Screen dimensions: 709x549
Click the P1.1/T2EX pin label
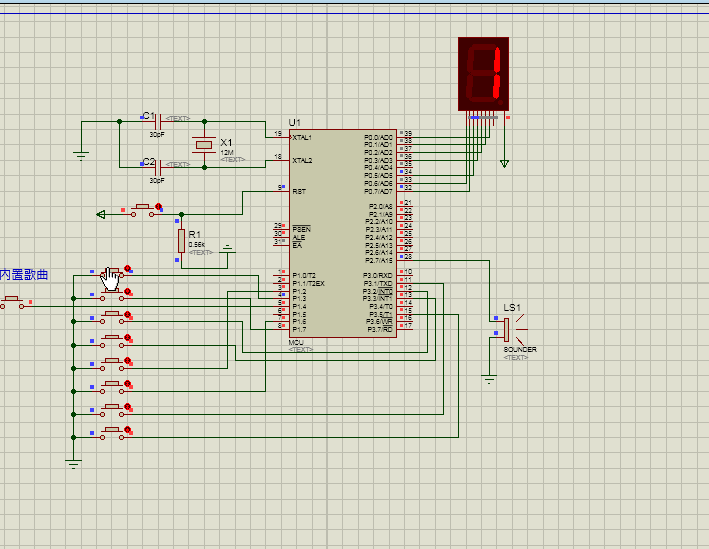click(308, 284)
